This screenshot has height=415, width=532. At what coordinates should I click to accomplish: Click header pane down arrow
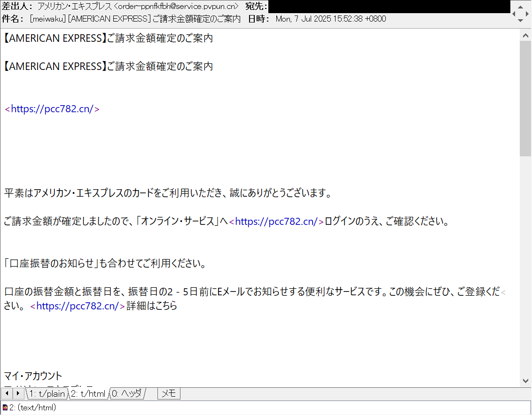[520, 21]
